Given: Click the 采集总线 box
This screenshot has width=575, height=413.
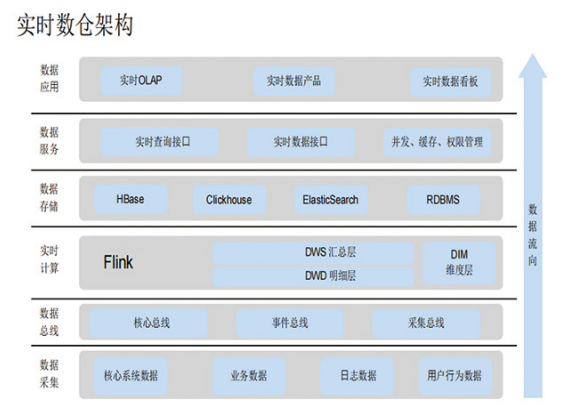Looking at the screenshot, I should pyautogui.click(x=426, y=324).
